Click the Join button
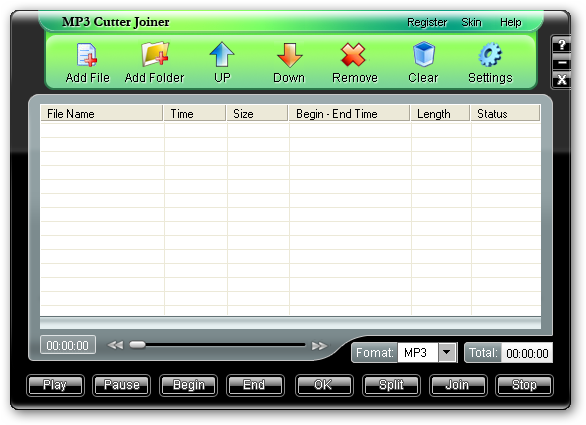This screenshot has width=586, height=425. tap(458, 385)
